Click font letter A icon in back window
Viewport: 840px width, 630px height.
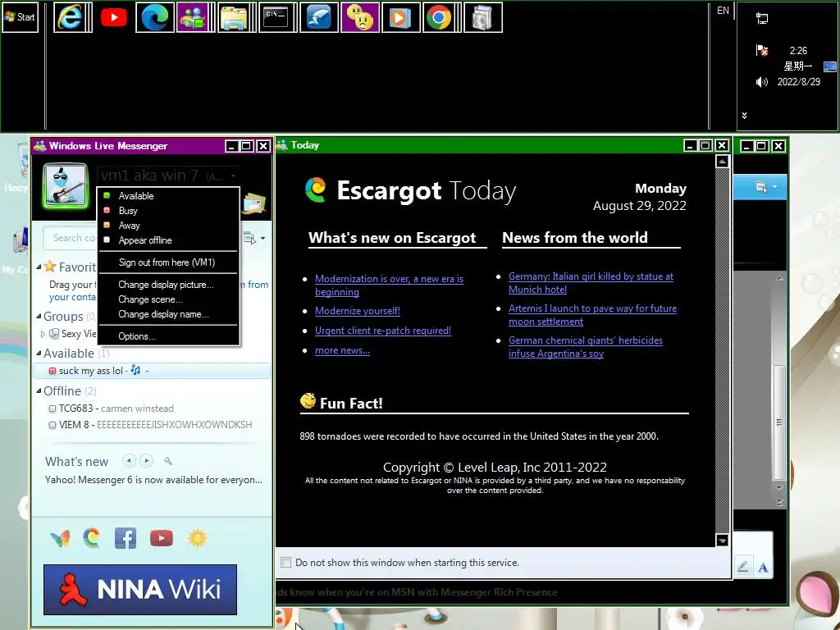click(763, 568)
